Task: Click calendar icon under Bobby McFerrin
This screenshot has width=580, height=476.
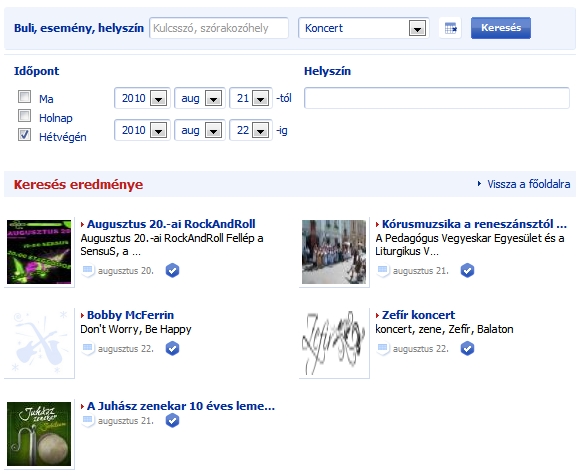Action: pyautogui.click(x=88, y=348)
